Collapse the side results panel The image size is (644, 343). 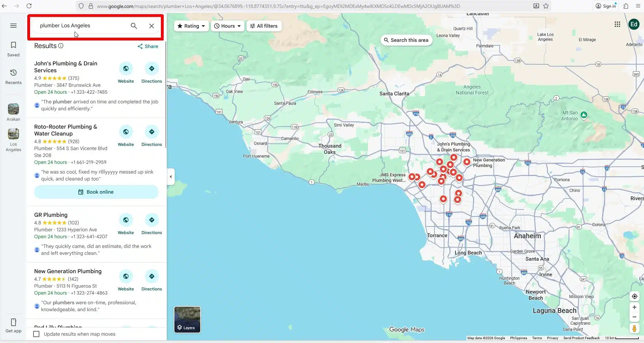point(171,177)
